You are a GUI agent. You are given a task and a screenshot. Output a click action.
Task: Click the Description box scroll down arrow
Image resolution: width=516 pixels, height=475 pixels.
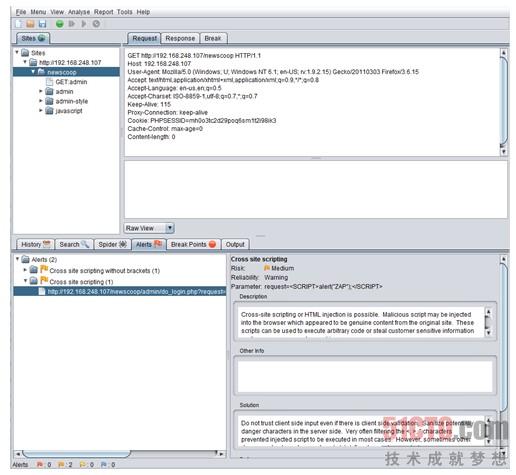(x=488, y=332)
